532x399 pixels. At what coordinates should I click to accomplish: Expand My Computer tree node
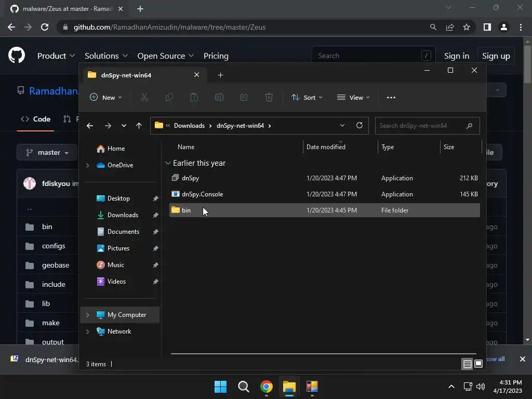87,315
